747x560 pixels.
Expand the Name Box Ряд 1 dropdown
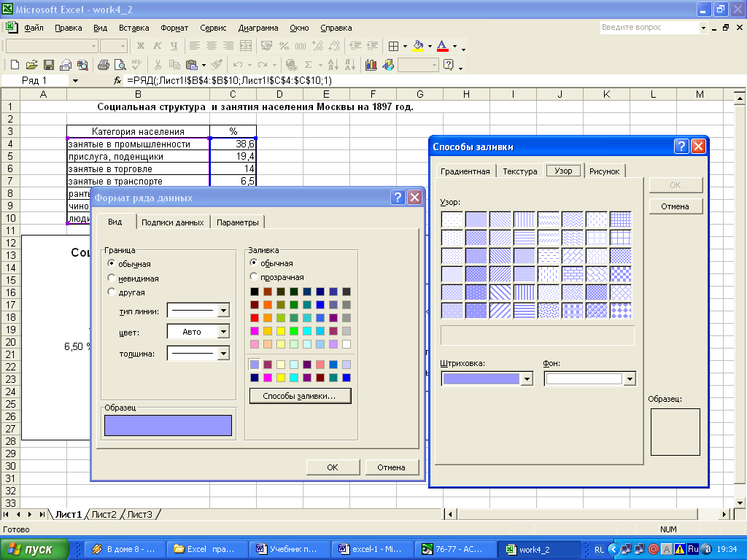coord(75,81)
